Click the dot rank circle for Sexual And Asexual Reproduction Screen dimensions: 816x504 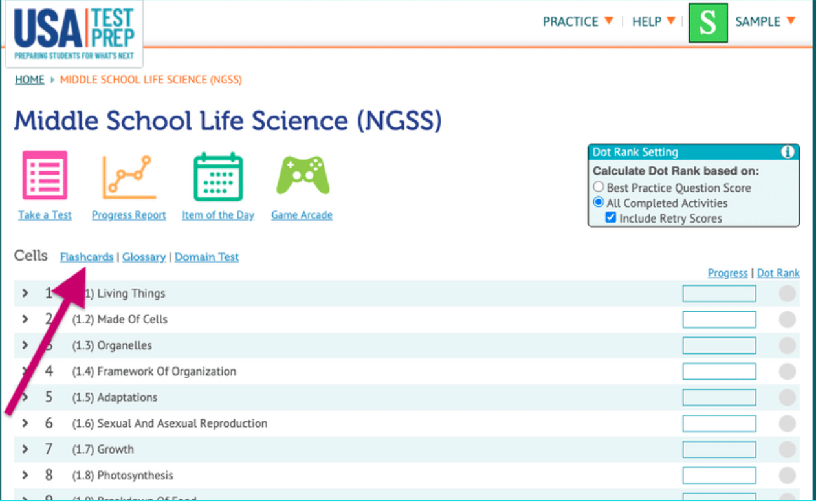(x=787, y=424)
